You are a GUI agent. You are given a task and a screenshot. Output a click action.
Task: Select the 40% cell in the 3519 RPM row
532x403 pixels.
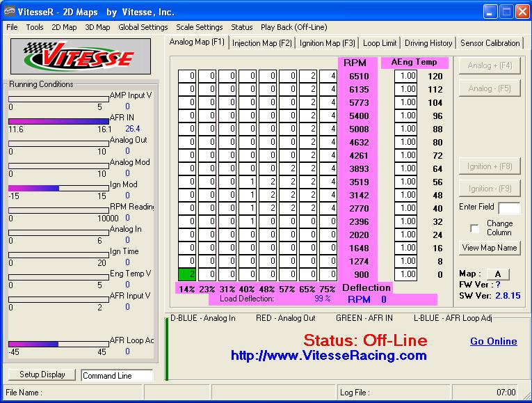coord(248,182)
